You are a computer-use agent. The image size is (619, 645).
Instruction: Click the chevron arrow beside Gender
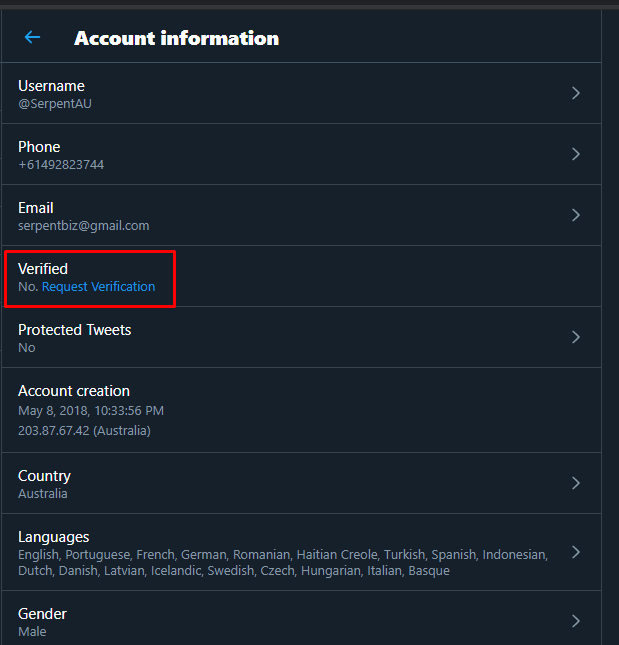point(576,621)
